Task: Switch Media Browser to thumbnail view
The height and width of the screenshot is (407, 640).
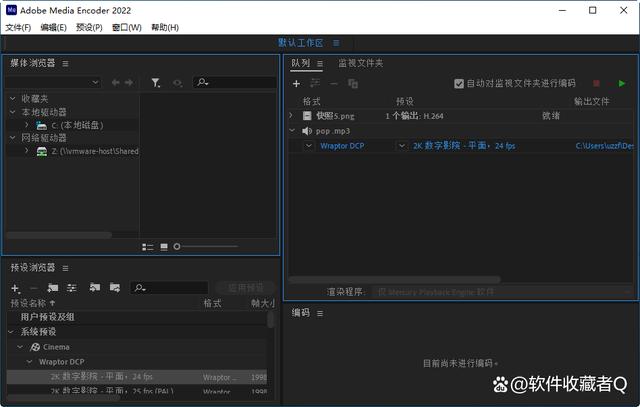Action: click(x=164, y=247)
